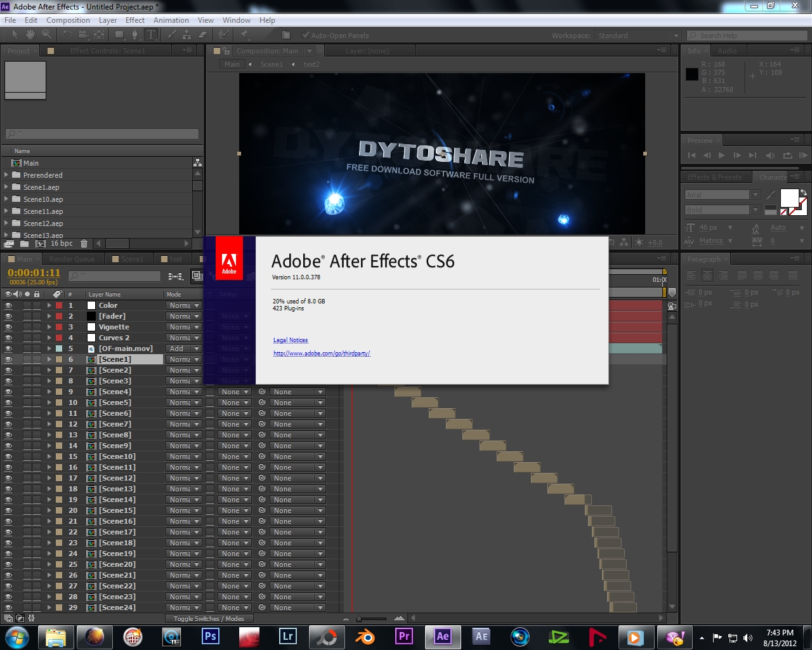
Task: Select the Brush tool
Action: (x=172, y=34)
